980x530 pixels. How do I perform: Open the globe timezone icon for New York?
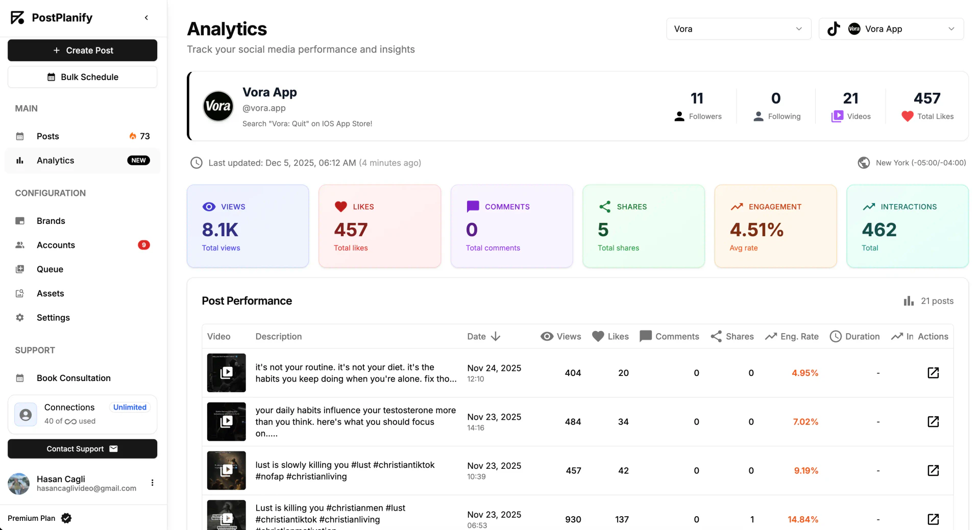[864, 163]
